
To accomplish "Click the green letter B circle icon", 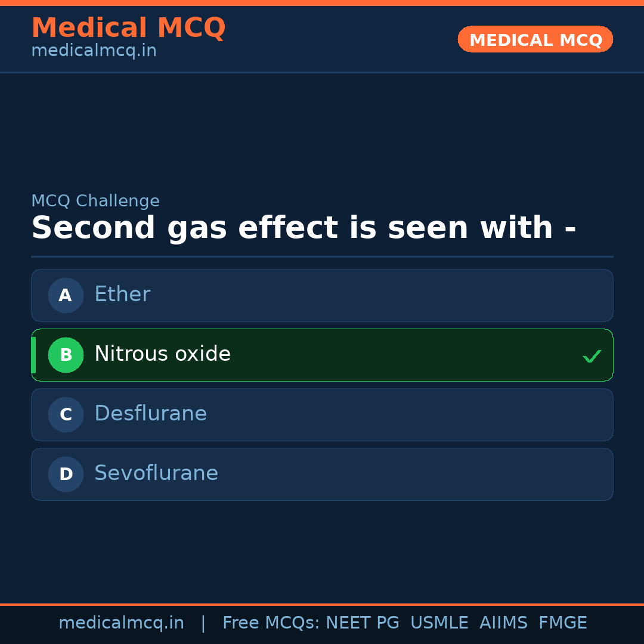I will click(x=66, y=355).
